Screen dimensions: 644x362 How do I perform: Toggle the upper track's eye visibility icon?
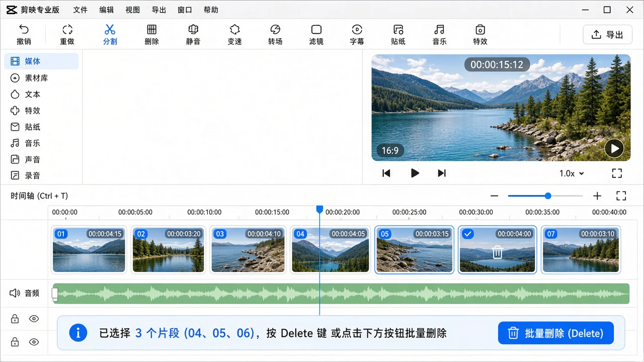click(x=34, y=319)
